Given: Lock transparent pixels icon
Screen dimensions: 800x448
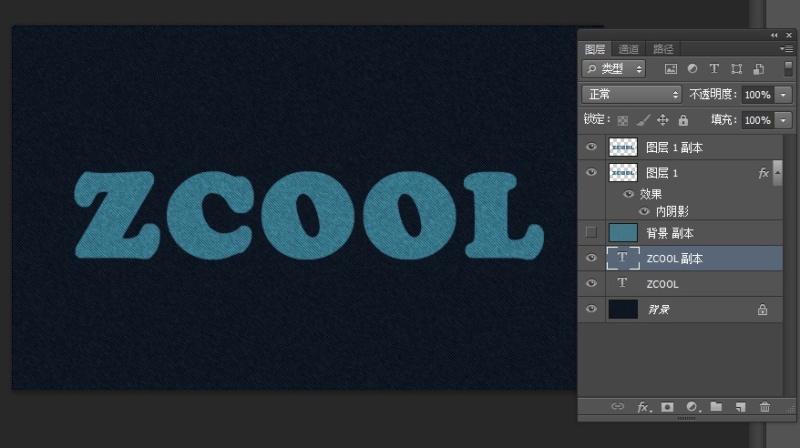Looking at the screenshot, I should coord(622,120).
